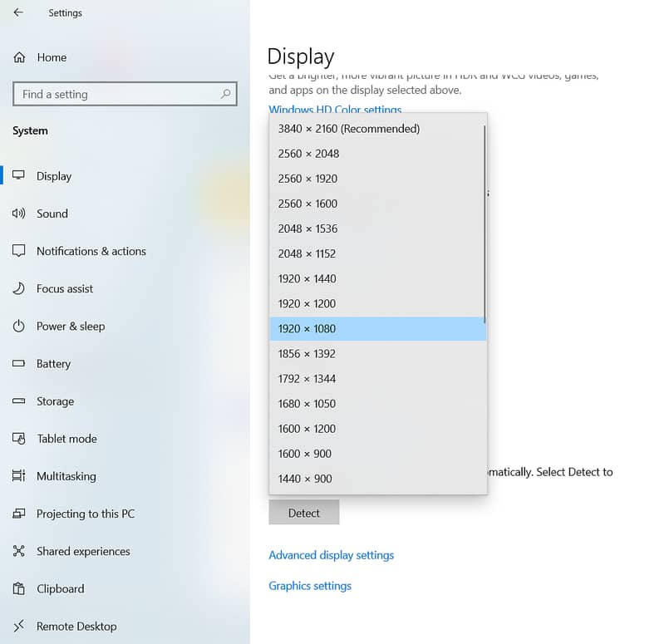Image resolution: width=664 pixels, height=644 pixels.
Task: Open Remote Desktop icon in sidebar
Action: tap(19, 626)
